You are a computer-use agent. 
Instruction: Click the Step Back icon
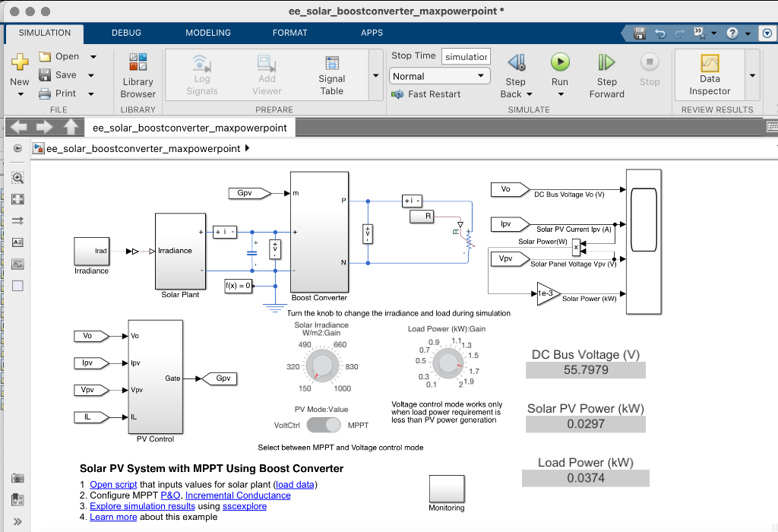[x=517, y=62]
